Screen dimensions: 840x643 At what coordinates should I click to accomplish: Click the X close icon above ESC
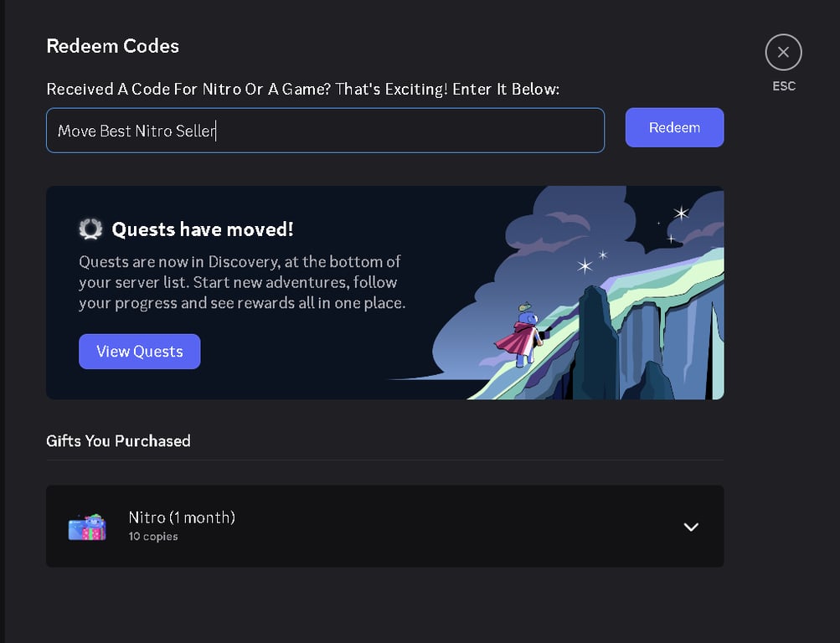783,52
